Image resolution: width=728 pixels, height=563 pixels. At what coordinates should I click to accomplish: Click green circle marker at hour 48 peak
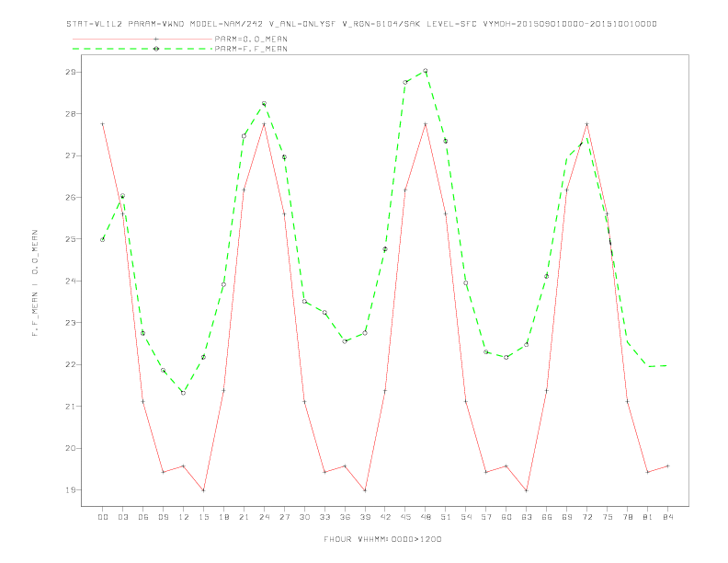(426, 71)
